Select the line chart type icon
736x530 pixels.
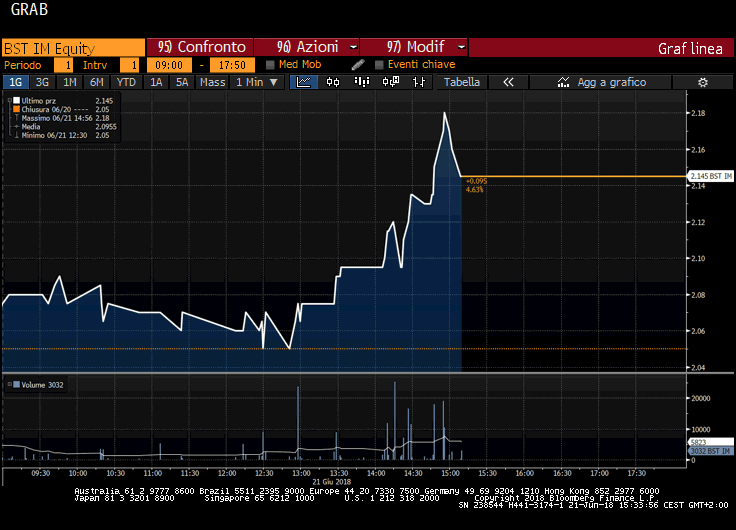304,82
